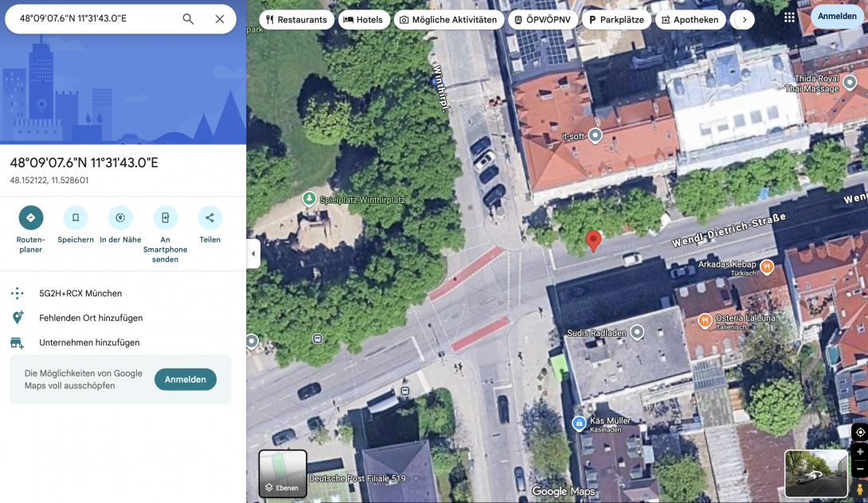The width and height of the screenshot is (868, 503).
Task: Filter map by Restaurants chip
Action: [296, 20]
